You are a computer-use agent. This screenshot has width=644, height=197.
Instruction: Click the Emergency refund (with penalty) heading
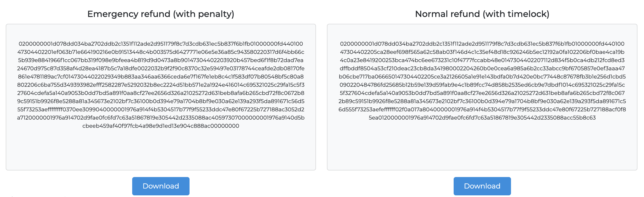click(x=161, y=14)
